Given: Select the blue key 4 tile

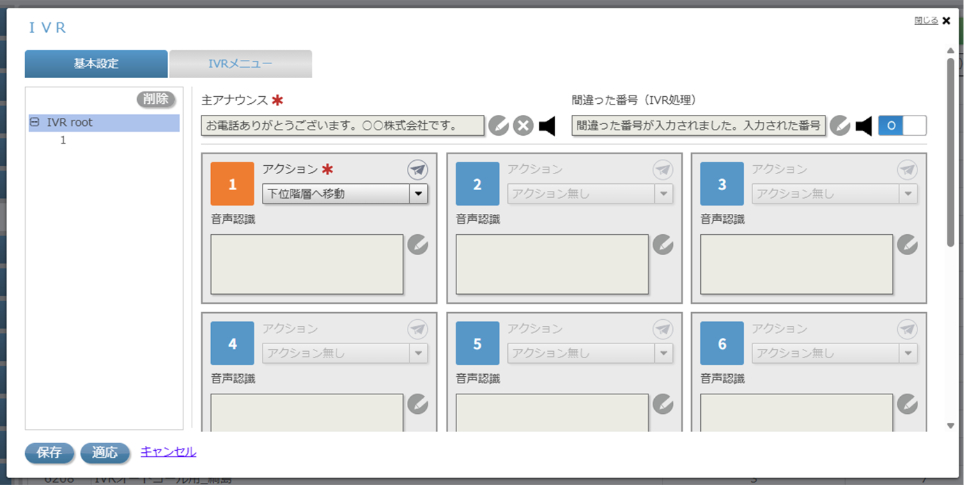Looking at the screenshot, I should tap(232, 344).
